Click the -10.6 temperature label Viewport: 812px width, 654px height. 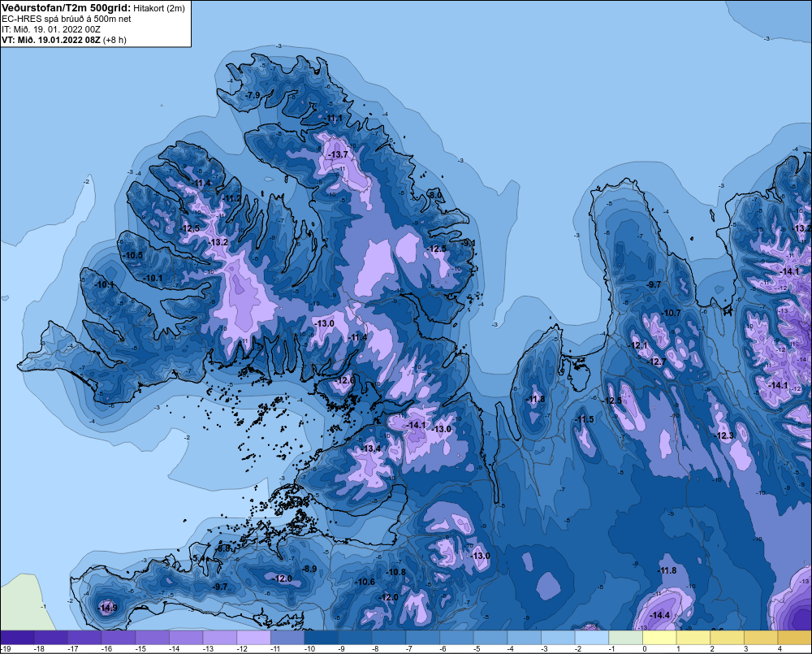365,582
